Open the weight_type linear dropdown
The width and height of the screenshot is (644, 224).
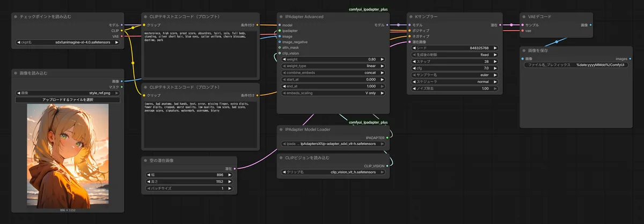[x=333, y=66]
